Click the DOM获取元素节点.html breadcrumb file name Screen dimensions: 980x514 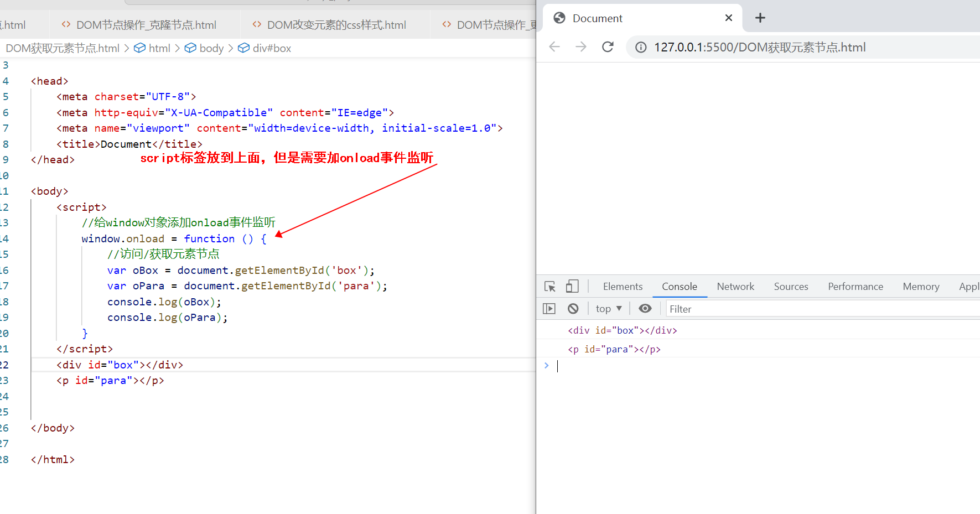[x=63, y=48]
